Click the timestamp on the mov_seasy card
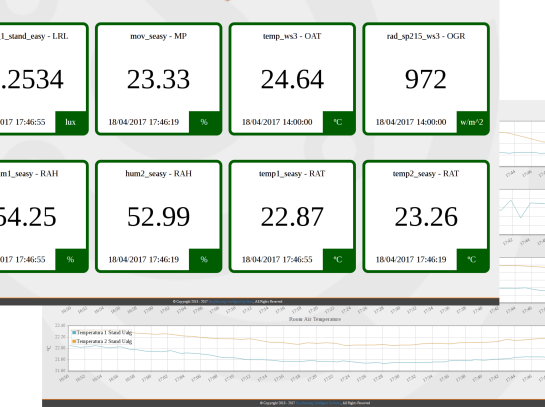The height and width of the screenshot is (407, 545). pyautogui.click(x=144, y=122)
